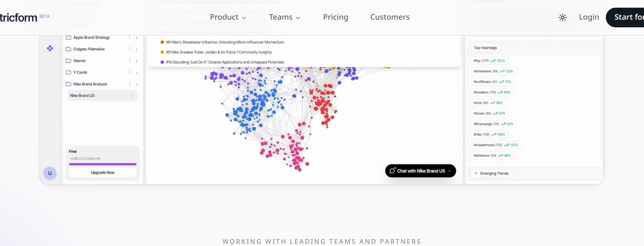Open the Product dropdown menu
Screen dimensions: 644x246
228,17
